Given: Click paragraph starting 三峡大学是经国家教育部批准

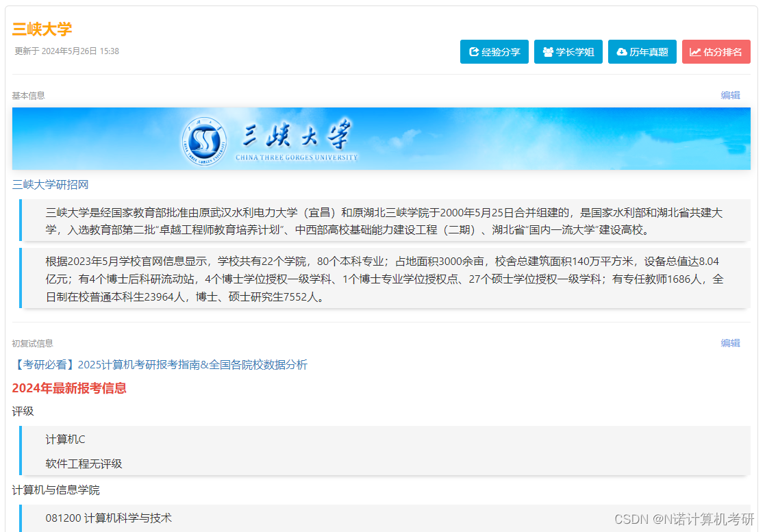Looking at the screenshot, I should 384,221.
